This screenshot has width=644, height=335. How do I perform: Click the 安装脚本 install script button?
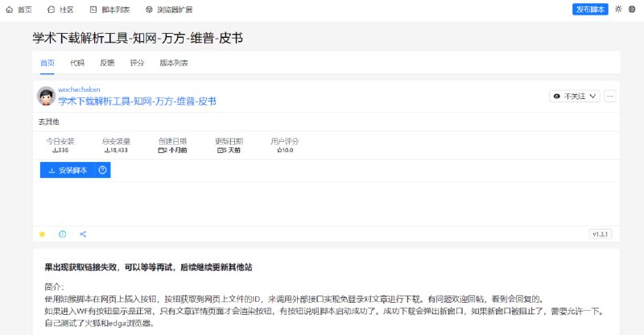pos(68,170)
